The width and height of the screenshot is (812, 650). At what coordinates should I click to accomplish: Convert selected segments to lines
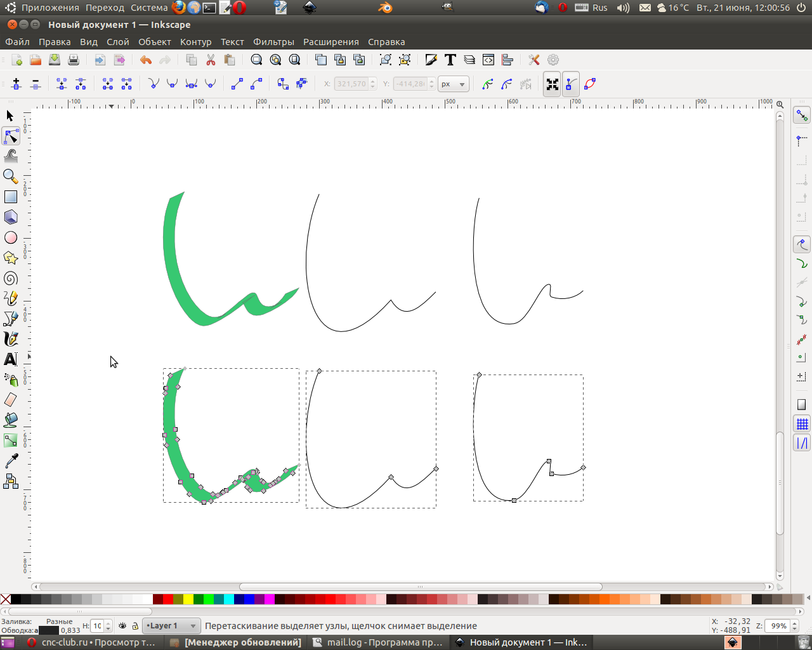[x=237, y=84]
